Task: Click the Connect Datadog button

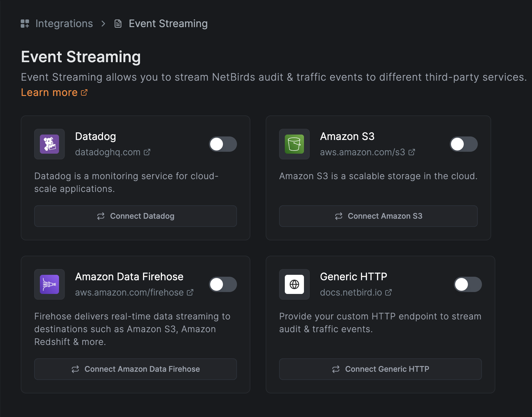Action: (135, 216)
